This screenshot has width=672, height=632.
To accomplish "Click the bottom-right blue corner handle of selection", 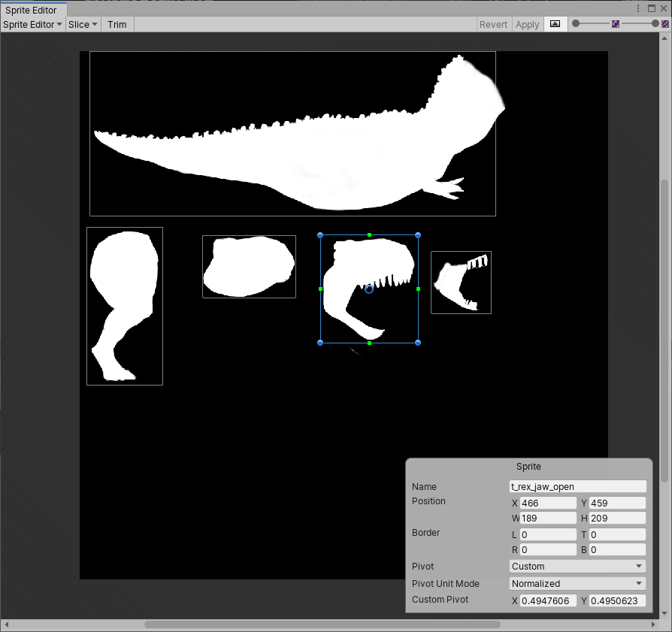I will (x=418, y=343).
